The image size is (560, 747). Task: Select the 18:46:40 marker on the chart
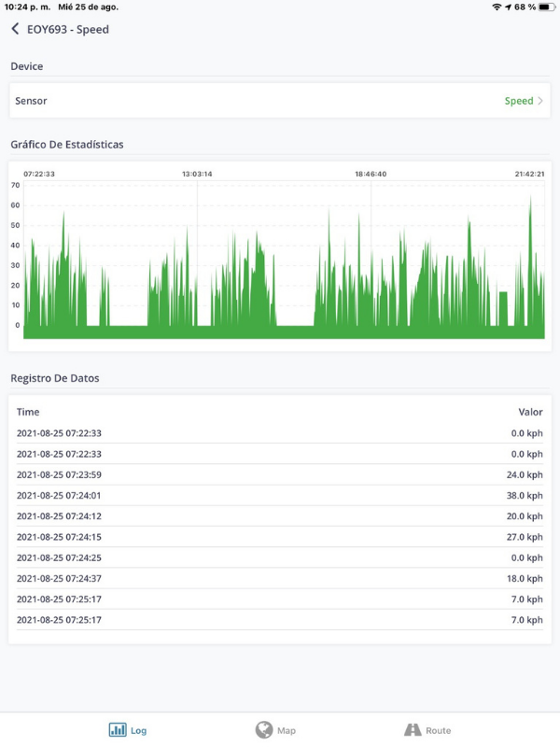pos(371,174)
